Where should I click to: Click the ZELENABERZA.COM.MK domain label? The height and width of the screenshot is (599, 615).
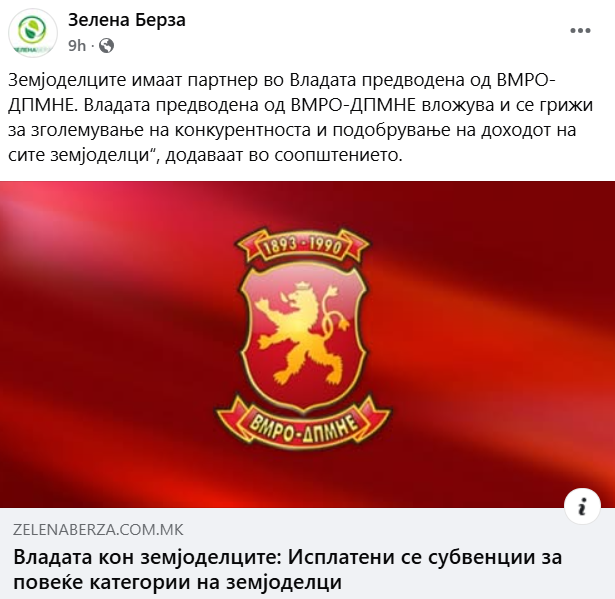[x=98, y=530]
